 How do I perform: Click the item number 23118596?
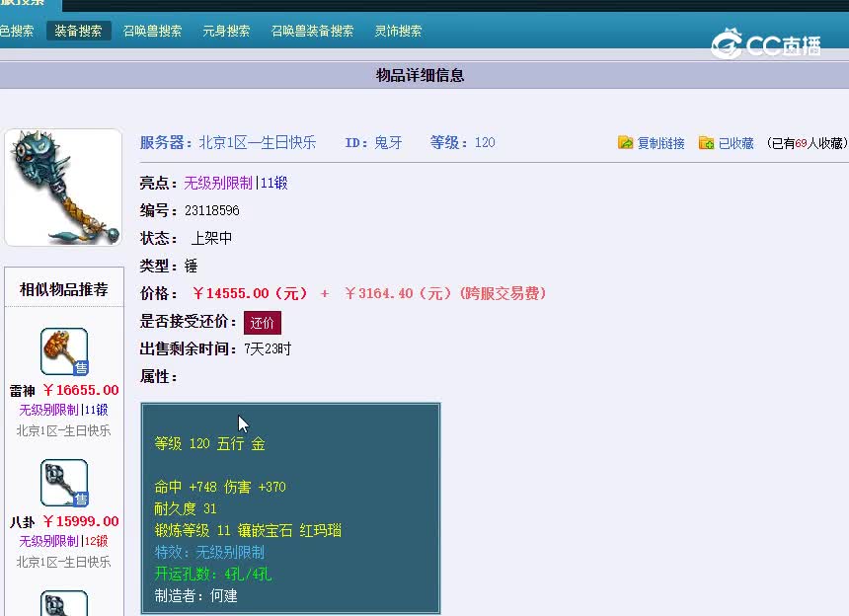tap(211, 210)
